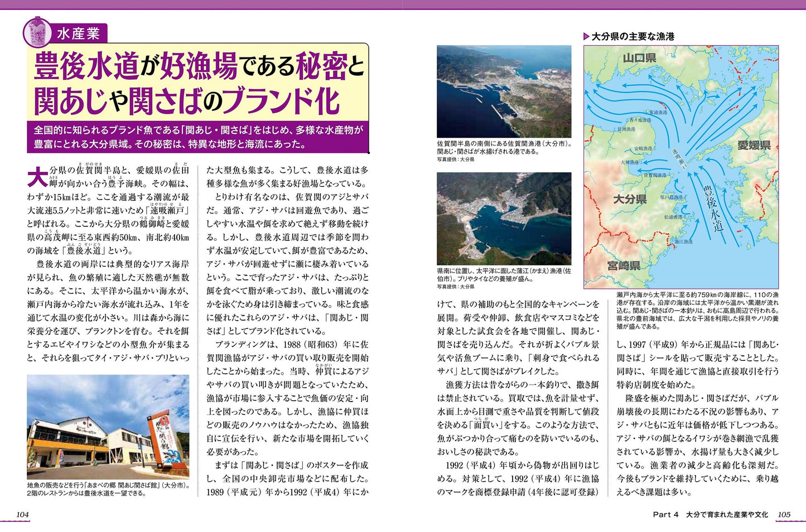Select the 水産業 section tag
Image resolution: width=806 pixels, height=532 pixels.
pyautogui.click(x=79, y=33)
